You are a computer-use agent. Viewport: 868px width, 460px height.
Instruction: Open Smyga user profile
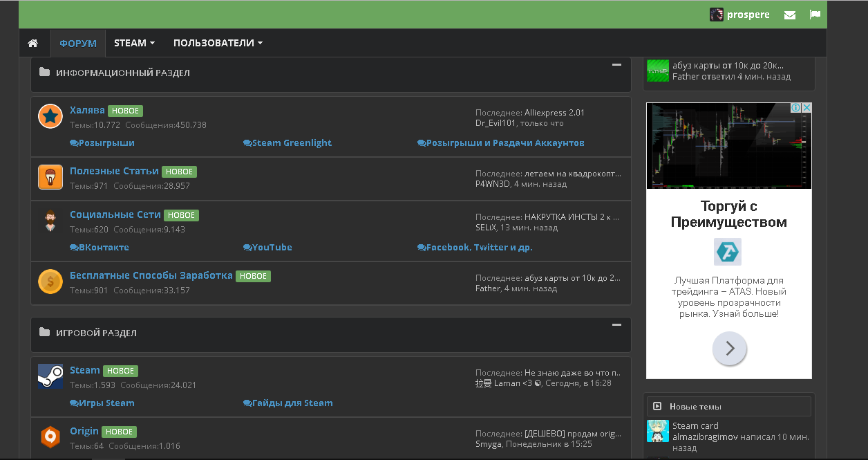tap(489, 444)
